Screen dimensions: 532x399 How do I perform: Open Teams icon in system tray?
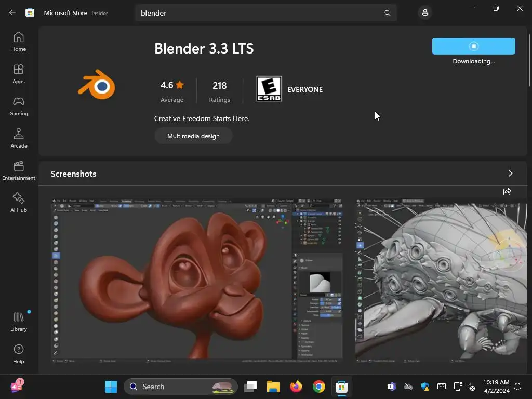tap(391, 387)
